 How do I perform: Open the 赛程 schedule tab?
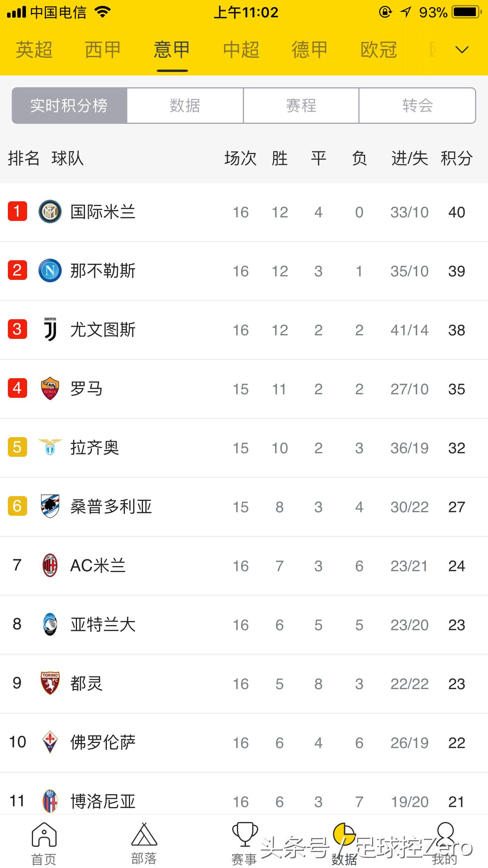coord(301,105)
